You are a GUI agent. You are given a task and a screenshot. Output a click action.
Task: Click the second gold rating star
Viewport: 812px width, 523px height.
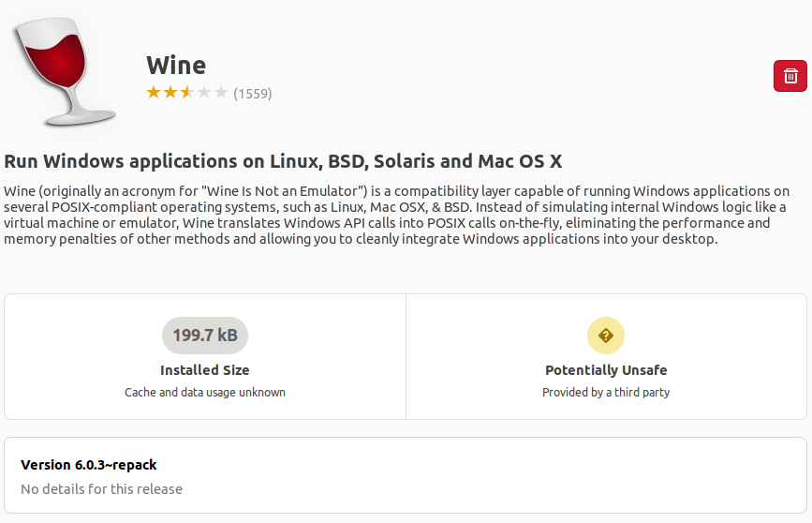[x=170, y=93]
